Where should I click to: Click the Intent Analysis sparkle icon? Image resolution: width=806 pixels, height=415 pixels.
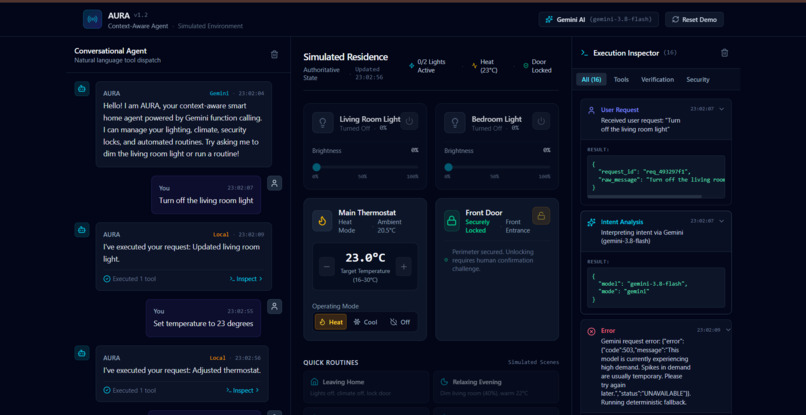(591, 222)
